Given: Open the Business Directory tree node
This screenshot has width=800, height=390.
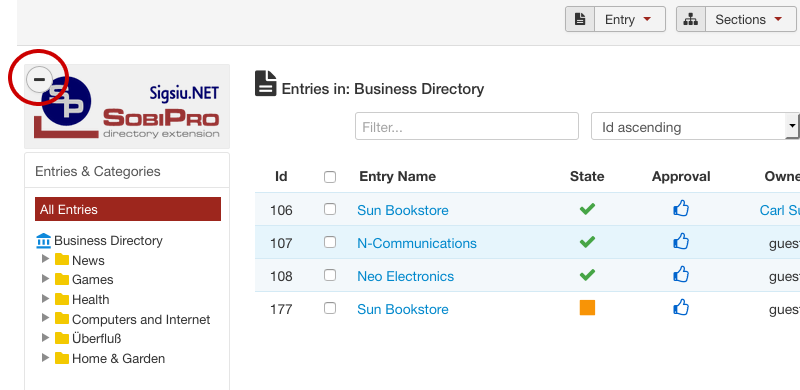Looking at the screenshot, I should 108,240.
